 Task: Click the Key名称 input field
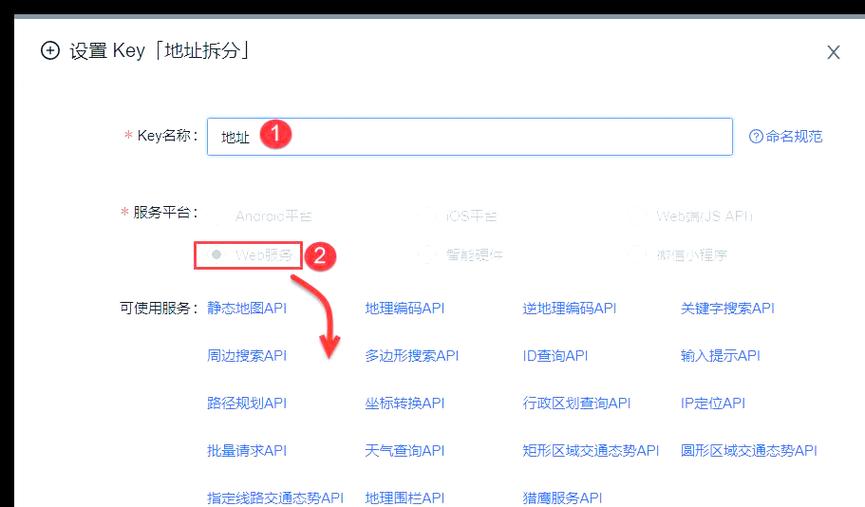tap(469, 136)
